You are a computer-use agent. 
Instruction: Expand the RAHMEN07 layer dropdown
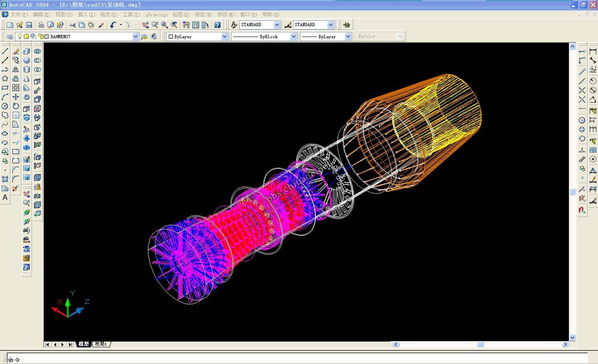(135, 37)
